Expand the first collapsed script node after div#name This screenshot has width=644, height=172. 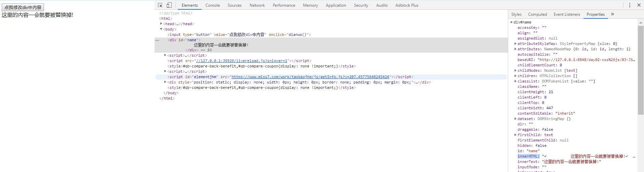[x=165, y=55]
